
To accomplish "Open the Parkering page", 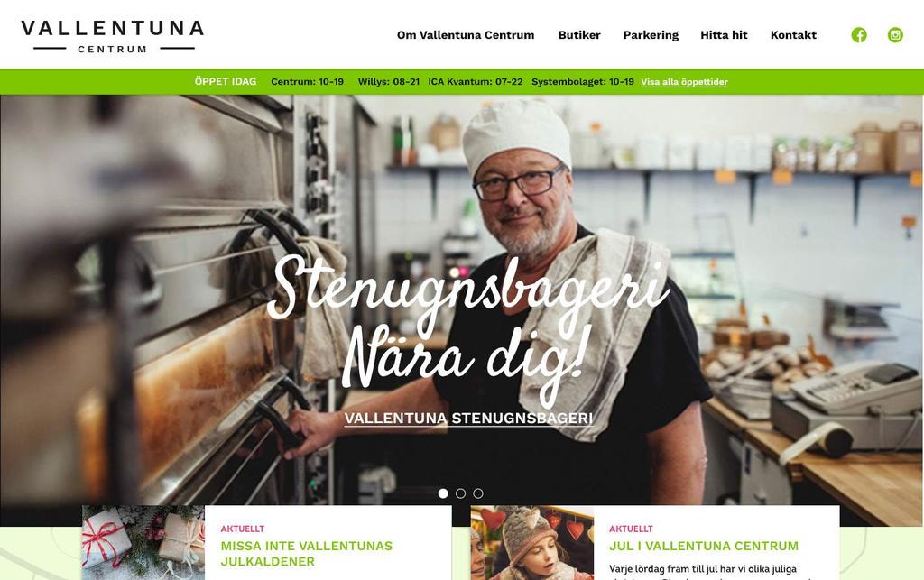I will pos(651,35).
